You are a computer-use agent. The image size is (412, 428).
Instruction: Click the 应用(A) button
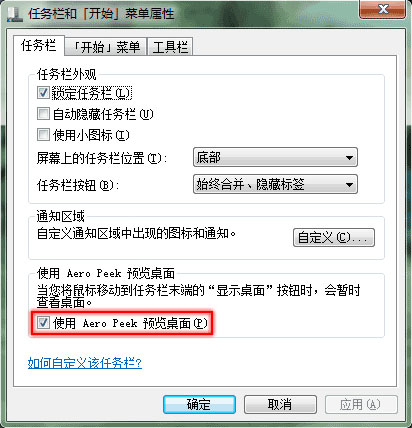point(361,405)
